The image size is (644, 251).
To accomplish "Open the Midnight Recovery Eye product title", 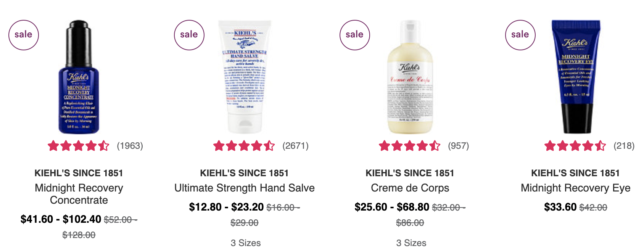I will click(x=576, y=188).
